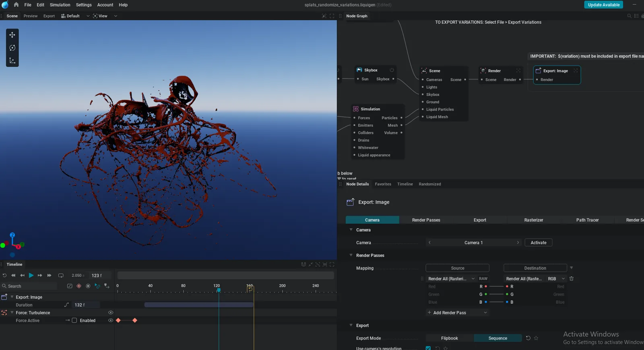Toggle Force: Turbulence visibility eye
The height and width of the screenshot is (350, 644).
[111, 313]
